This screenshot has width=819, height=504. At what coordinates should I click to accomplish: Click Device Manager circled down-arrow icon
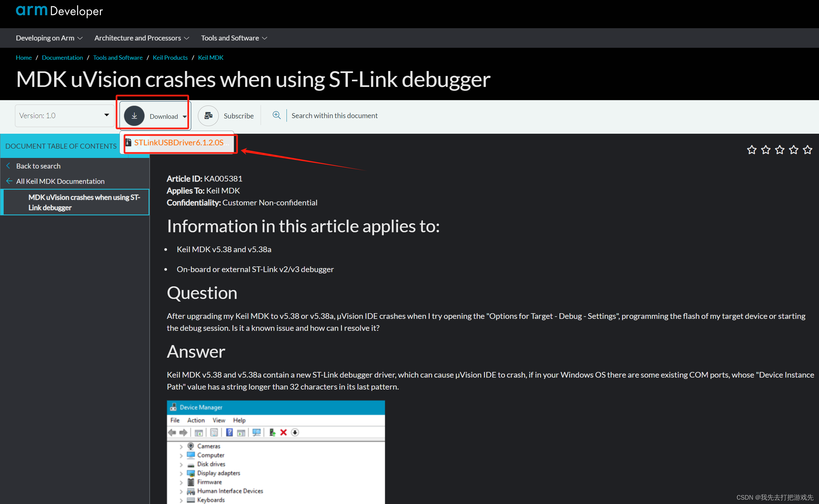(295, 433)
